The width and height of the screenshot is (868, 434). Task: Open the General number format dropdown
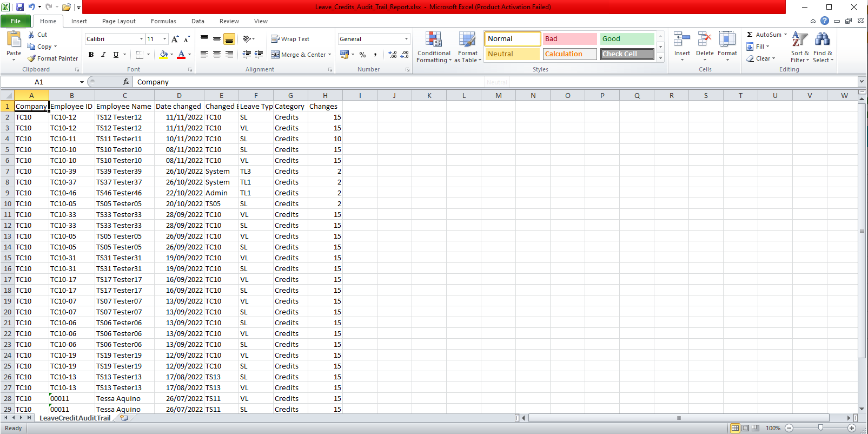(406, 39)
